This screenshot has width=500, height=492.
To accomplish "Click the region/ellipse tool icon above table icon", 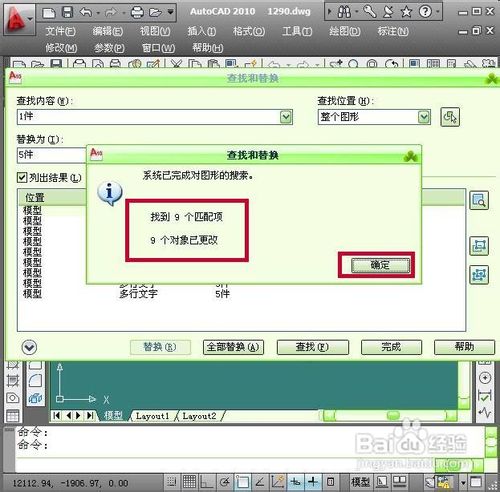I will (13, 398).
